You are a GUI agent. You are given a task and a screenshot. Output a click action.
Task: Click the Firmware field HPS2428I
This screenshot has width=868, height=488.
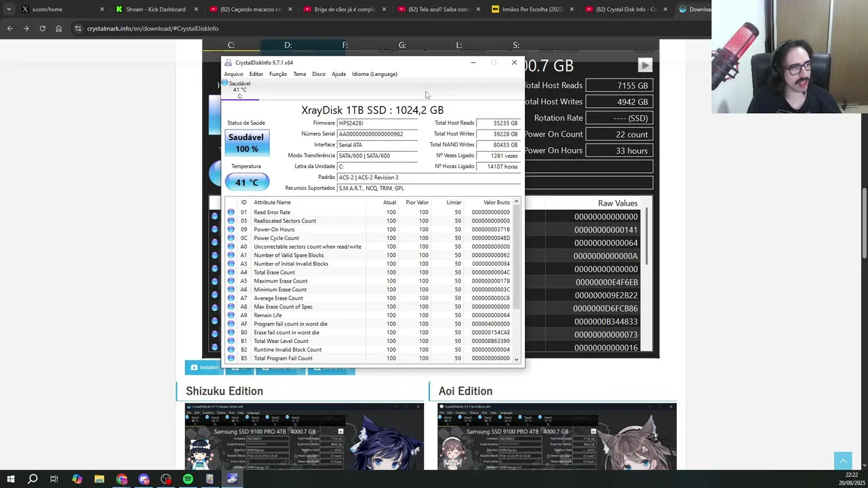377,123
